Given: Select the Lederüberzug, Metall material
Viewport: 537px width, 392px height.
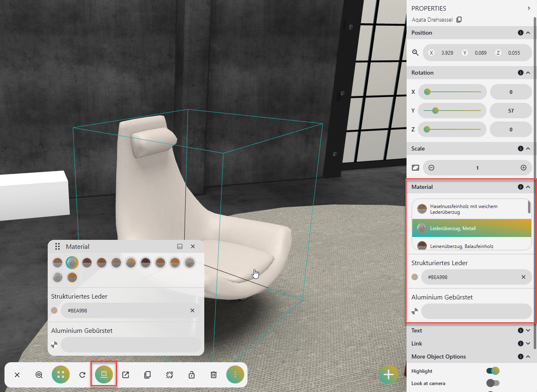Looking at the screenshot, I should tap(472, 228).
